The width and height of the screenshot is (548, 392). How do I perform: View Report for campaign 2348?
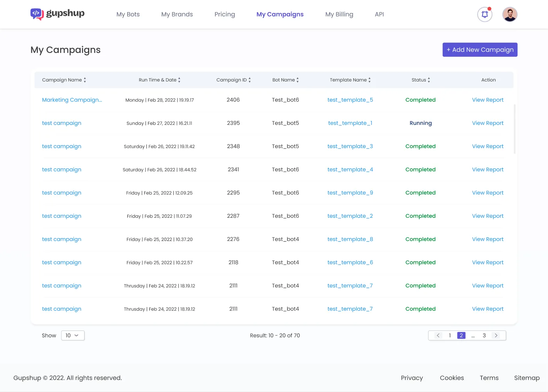click(488, 146)
